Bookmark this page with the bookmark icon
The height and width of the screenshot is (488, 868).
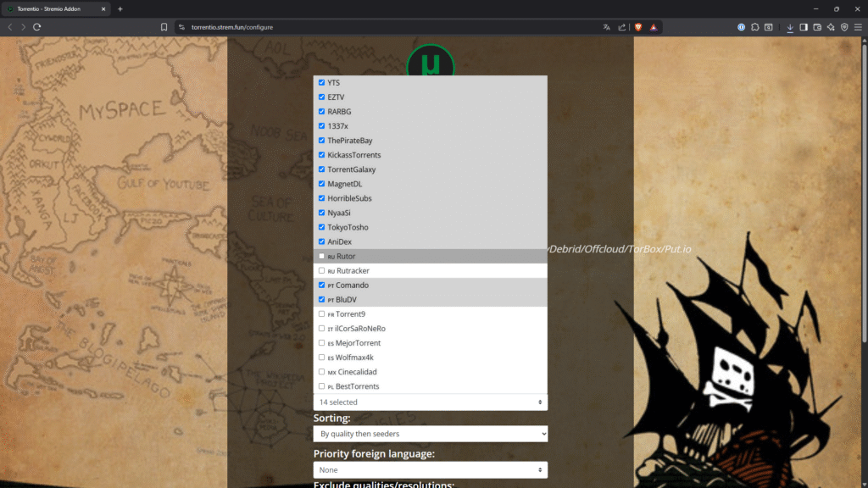[x=164, y=27]
